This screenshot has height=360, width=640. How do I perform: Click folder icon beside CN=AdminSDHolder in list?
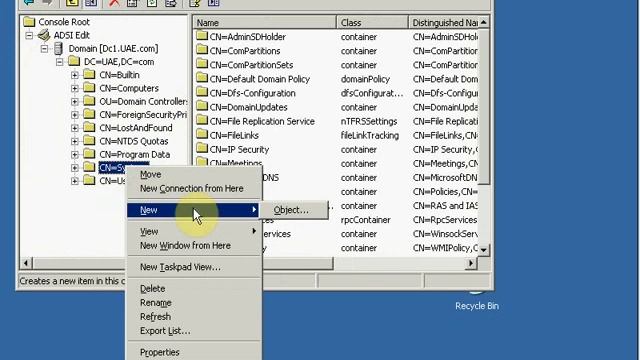pyautogui.click(x=202, y=36)
